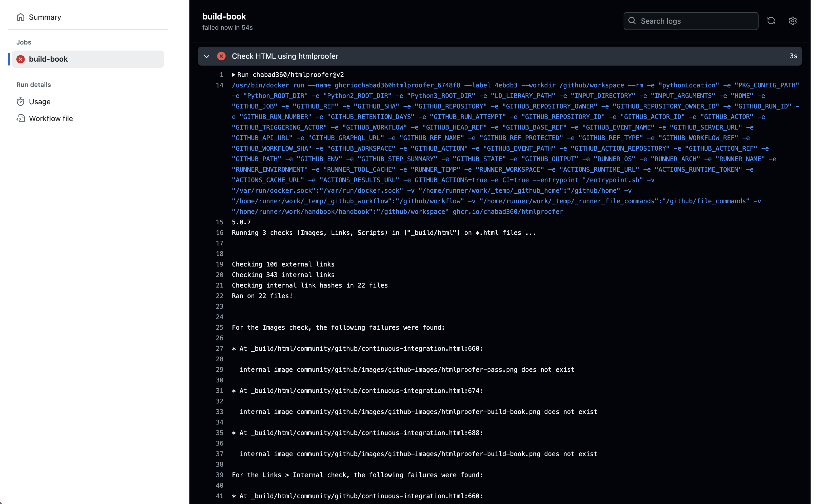Image resolution: width=816 pixels, height=504 pixels.
Task: Click the Check HTML using htmlproofer step title
Action: point(285,56)
